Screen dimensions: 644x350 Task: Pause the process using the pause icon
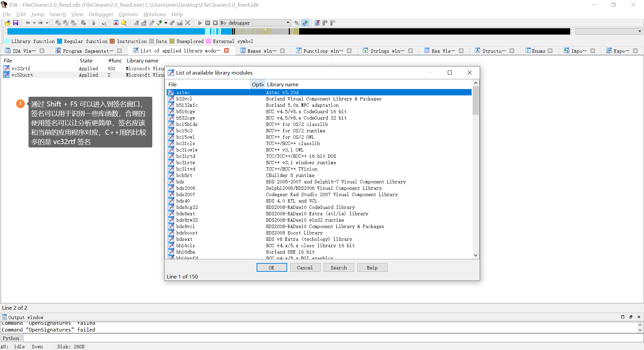click(208, 23)
